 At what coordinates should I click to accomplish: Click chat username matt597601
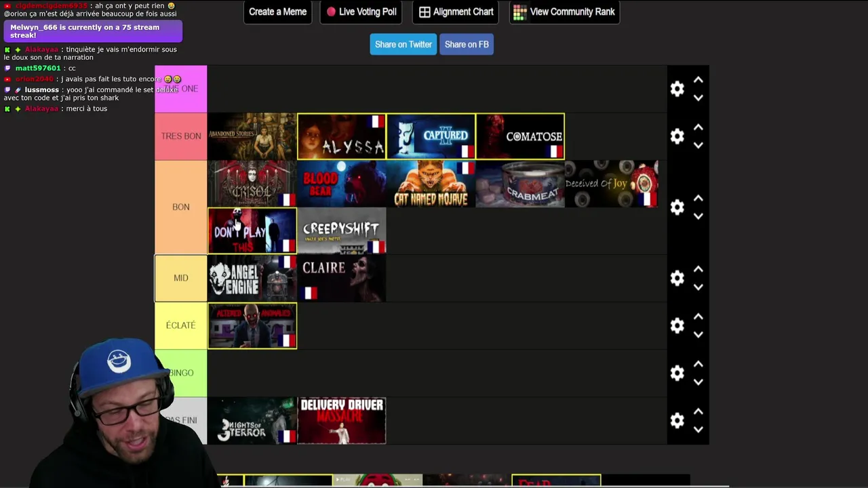pyautogui.click(x=38, y=68)
